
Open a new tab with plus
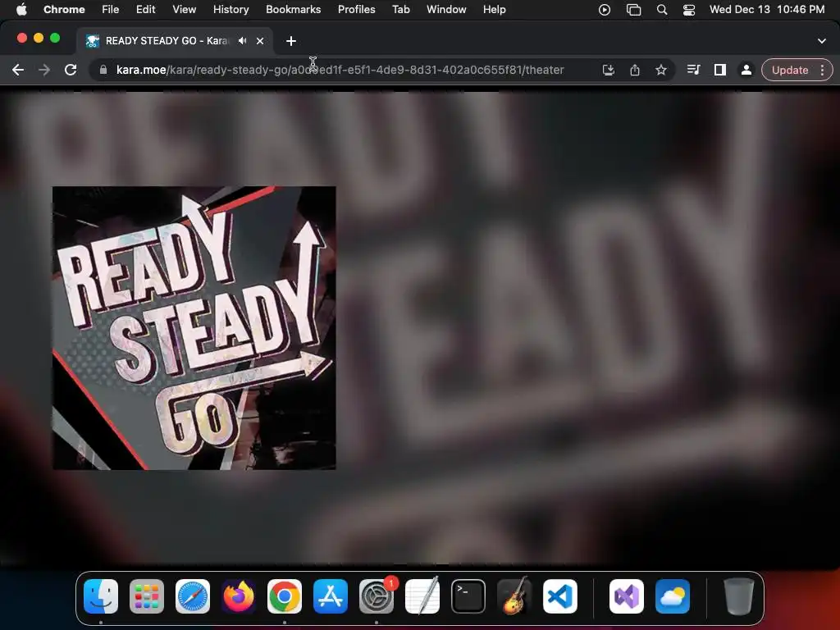click(x=291, y=41)
